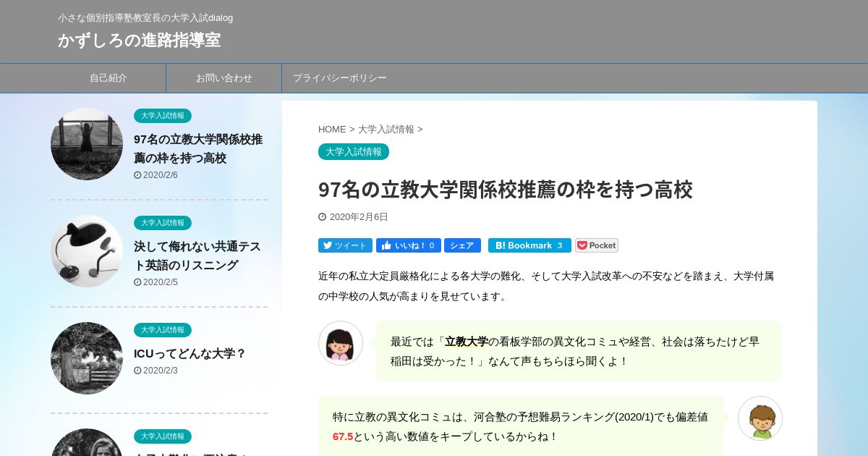Open the desk lamps thumbnail

pyautogui.click(x=87, y=251)
